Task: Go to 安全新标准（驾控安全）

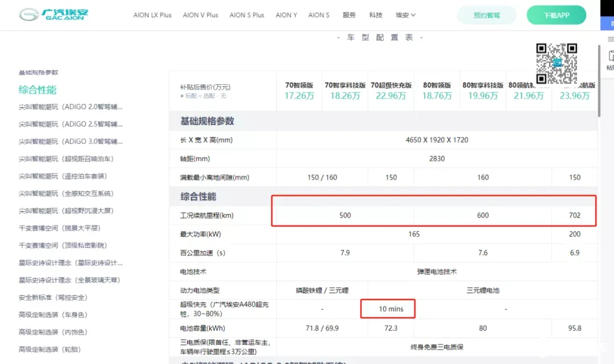Action: [x=53, y=298]
